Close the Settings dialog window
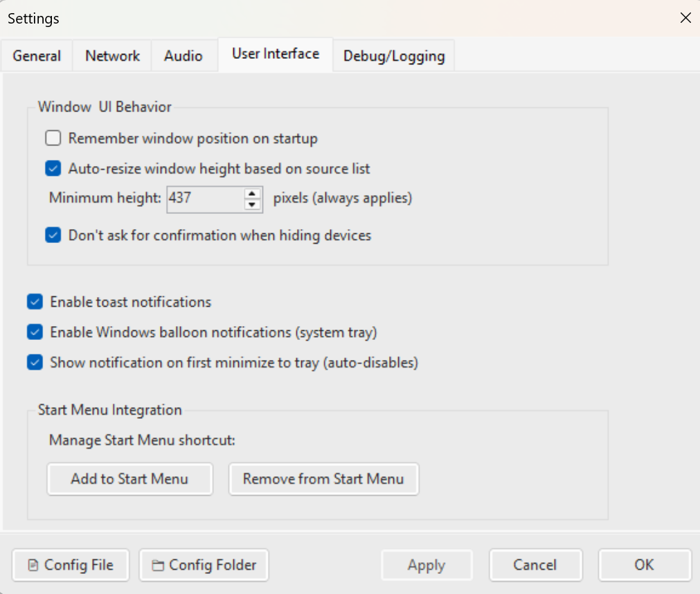The image size is (700, 594). (x=685, y=18)
